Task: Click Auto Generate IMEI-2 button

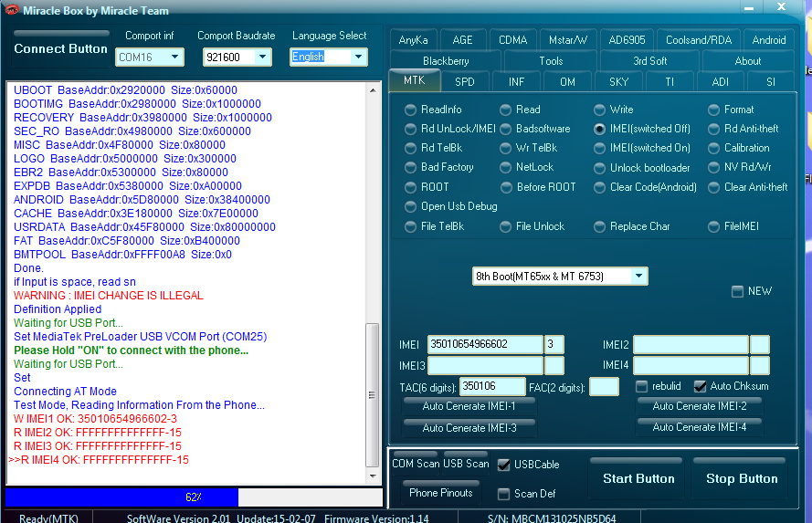Action: [x=699, y=406]
